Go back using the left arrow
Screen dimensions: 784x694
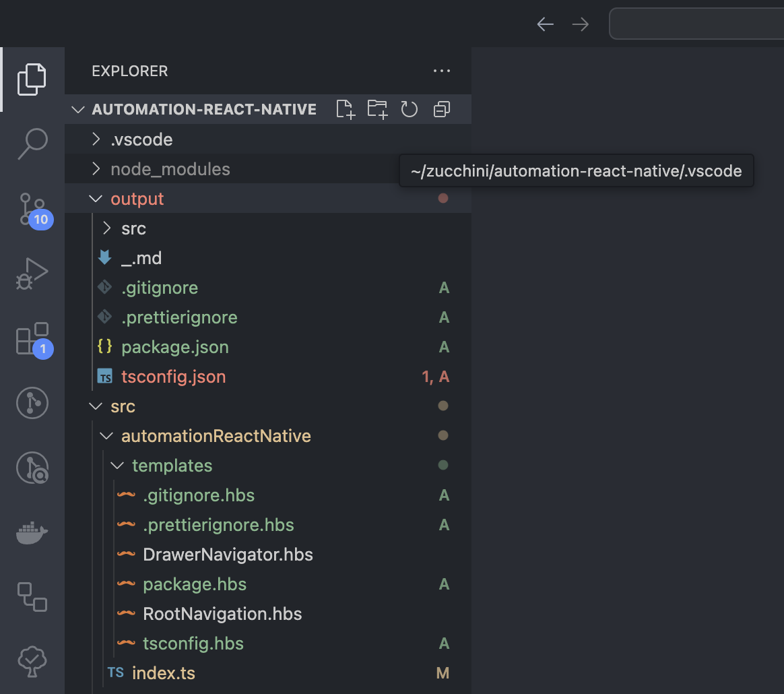pyautogui.click(x=545, y=24)
